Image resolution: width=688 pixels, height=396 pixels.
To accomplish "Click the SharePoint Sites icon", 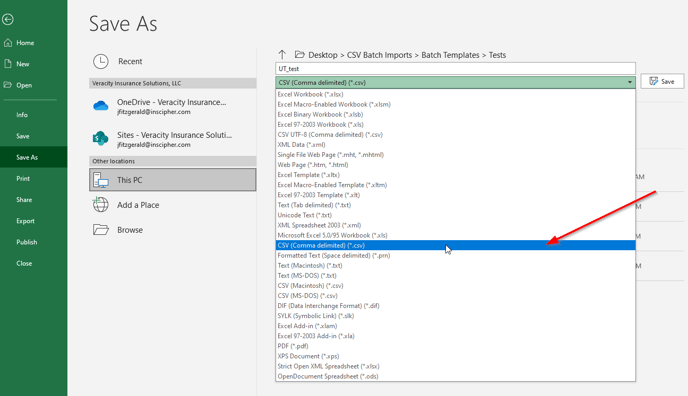I will click(x=101, y=139).
